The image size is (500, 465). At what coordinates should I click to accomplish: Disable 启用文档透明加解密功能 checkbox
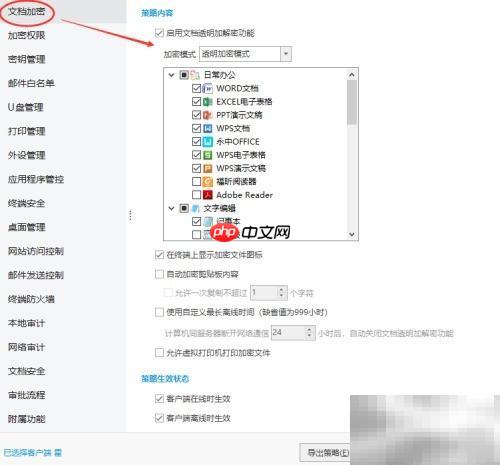(x=159, y=33)
